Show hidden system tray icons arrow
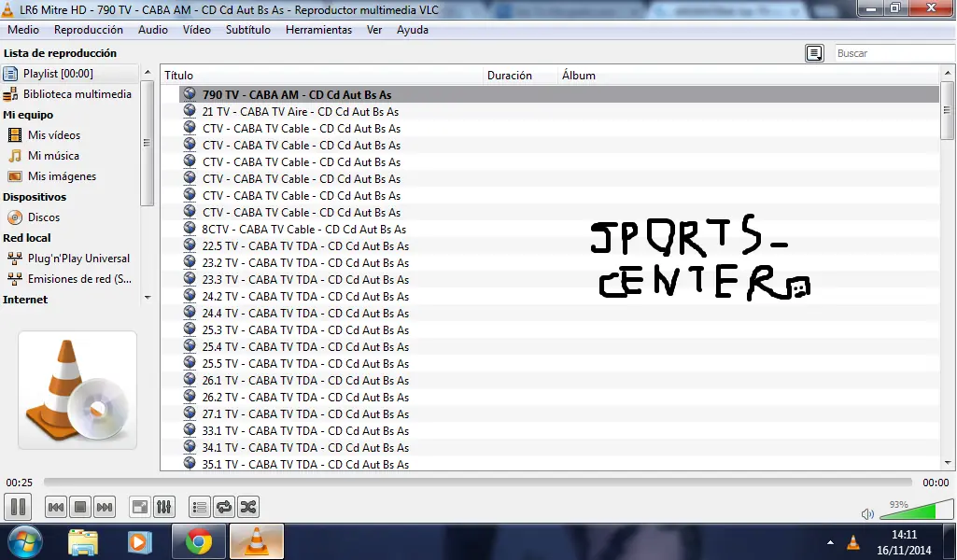 click(830, 541)
